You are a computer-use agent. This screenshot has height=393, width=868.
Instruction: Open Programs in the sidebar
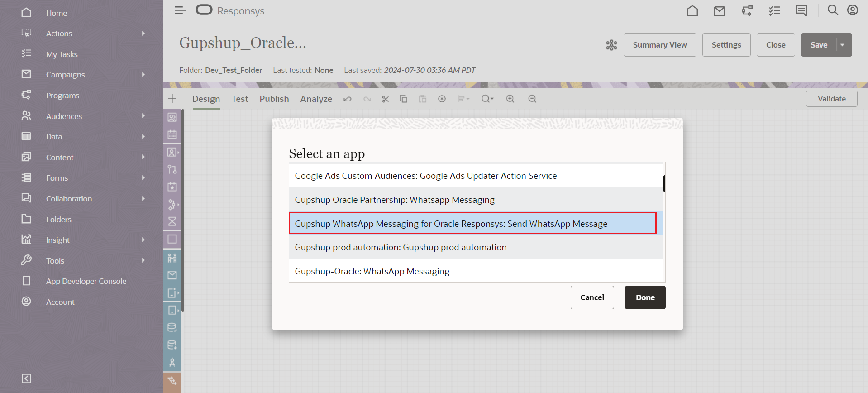click(62, 96)
